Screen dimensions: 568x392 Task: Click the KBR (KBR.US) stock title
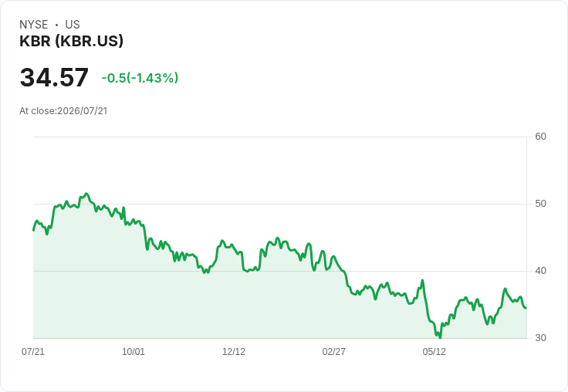point(71,41)
